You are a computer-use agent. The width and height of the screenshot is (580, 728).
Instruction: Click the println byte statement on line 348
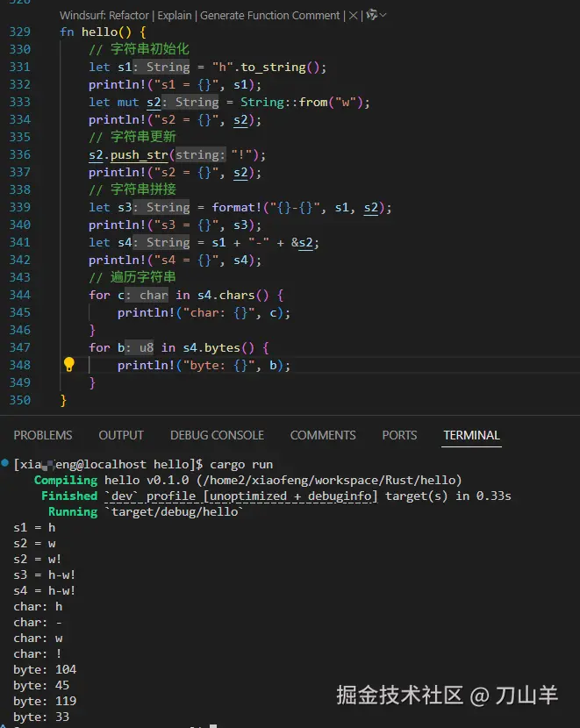coord(204,365)
